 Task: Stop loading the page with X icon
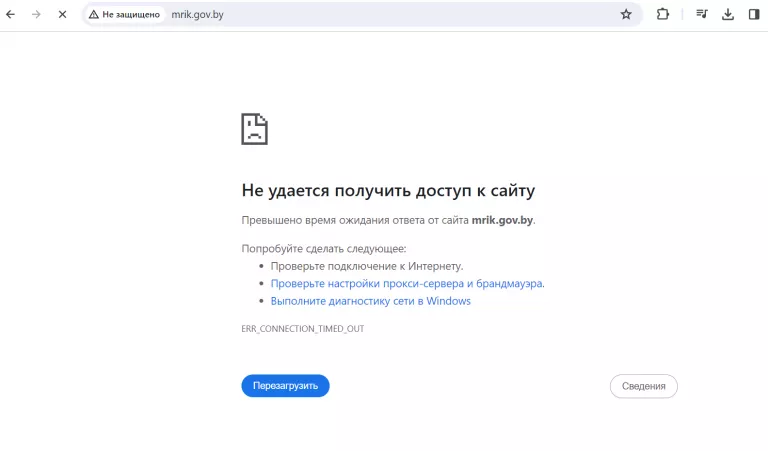[62, 15]
